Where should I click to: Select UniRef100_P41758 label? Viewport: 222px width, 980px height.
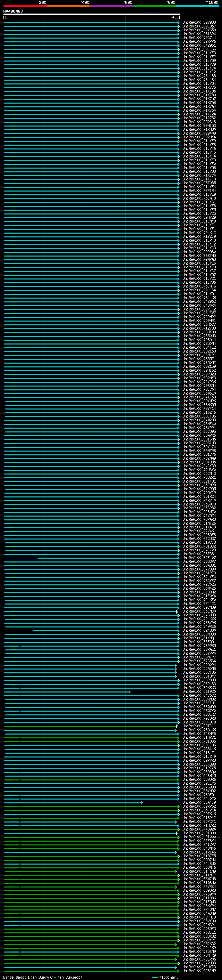click(x=199, y=397)
